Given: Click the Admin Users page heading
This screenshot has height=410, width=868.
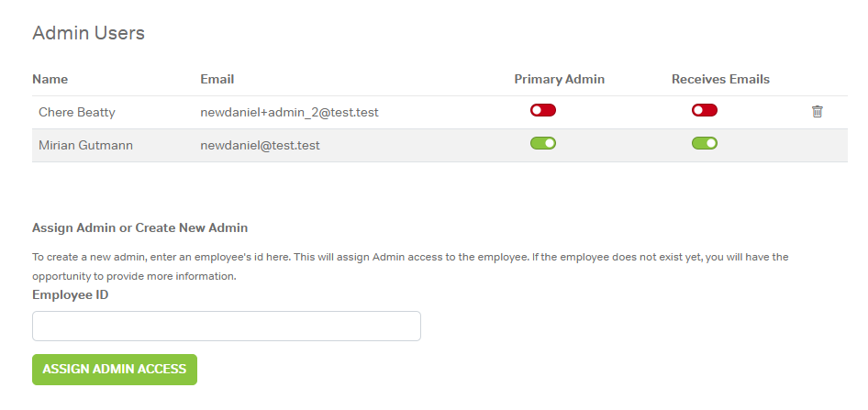Looking at the screenshot, I should 88,33.
